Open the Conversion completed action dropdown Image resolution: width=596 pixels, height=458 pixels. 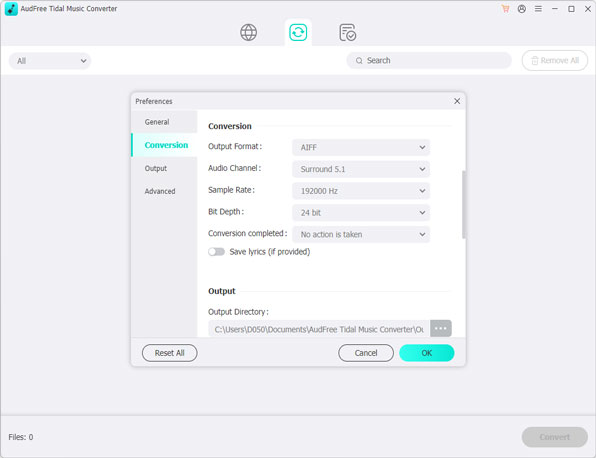(361, 235)
